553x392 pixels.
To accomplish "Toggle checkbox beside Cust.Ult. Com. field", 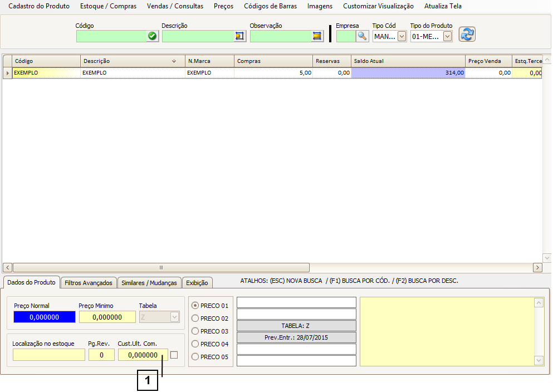I will coord(174,355).
